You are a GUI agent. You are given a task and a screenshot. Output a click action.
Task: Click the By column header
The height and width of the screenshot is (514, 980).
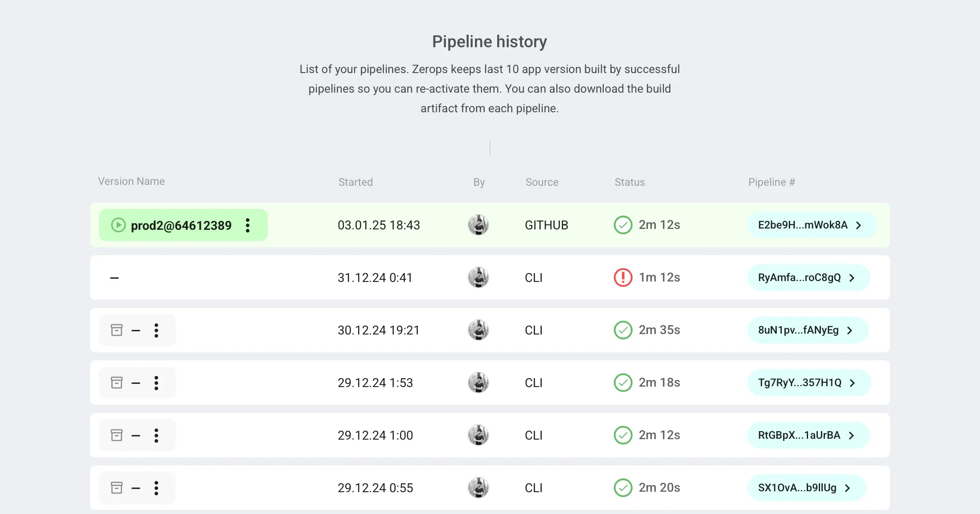click(479, 182)
